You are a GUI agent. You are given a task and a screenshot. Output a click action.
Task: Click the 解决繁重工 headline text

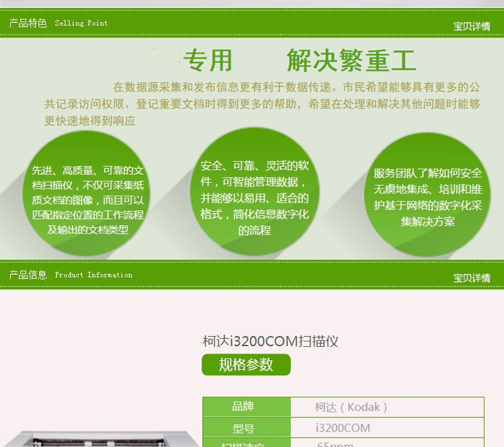351,60
